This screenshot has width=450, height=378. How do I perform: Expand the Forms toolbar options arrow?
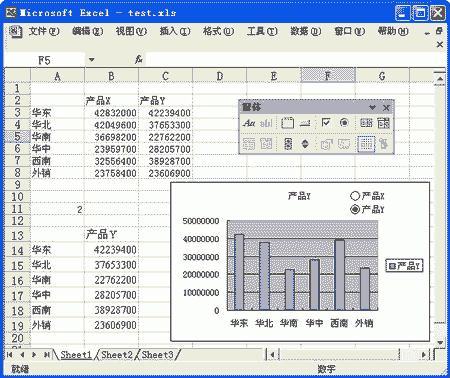(x=372, y=108)
